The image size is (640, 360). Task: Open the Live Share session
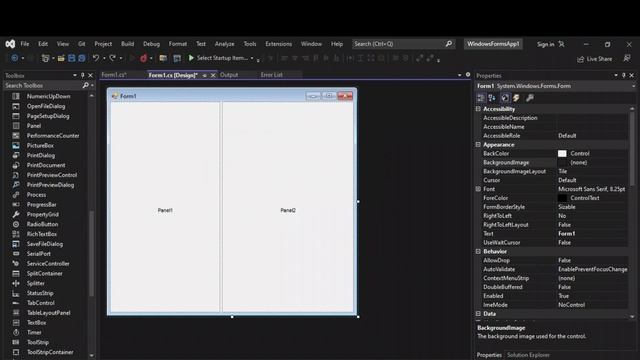[595, 59]
